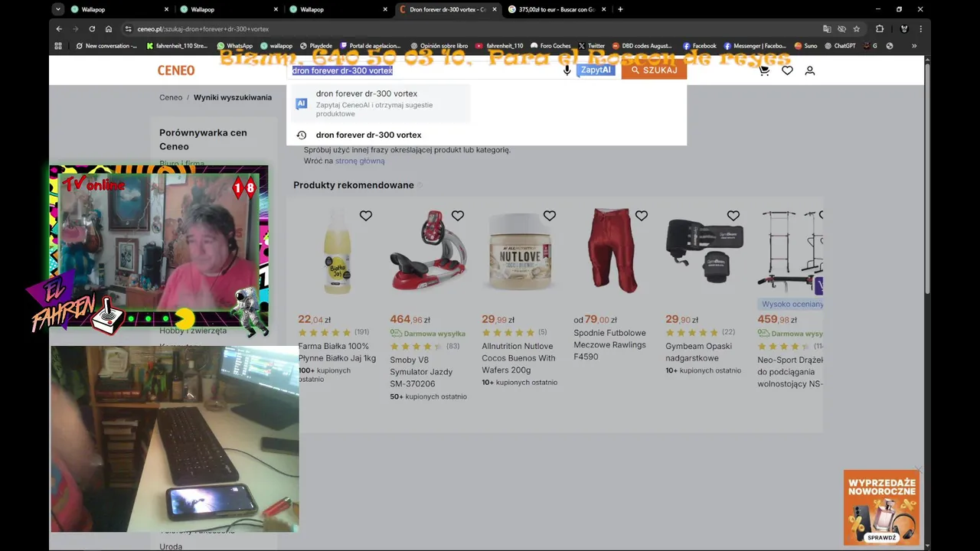Add Allnutrition Nutlove to favorites
Image resolution: width=980 pixels, height=551 pixels.
pyautogui.click(x=550, y=216)
